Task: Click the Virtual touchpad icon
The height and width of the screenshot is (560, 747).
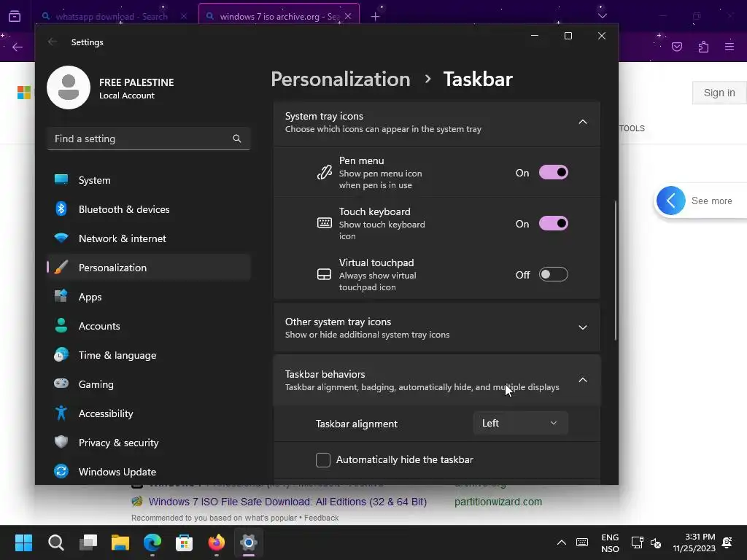Action: (325, 274)
